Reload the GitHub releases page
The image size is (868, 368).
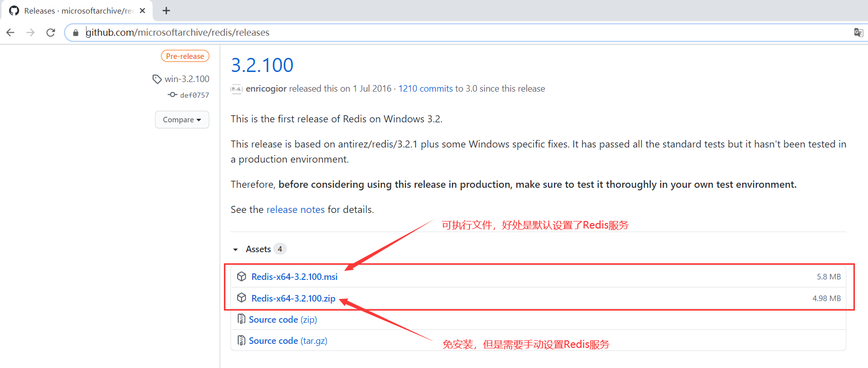[51, 33]
